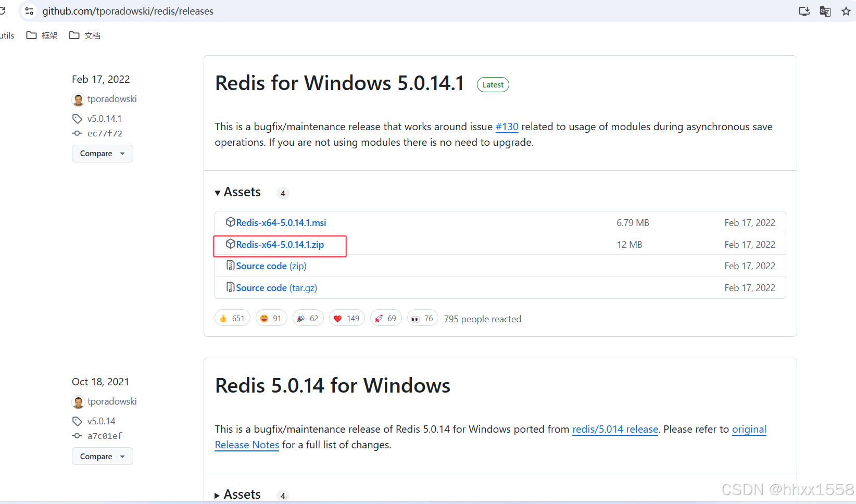The height and width of the screenshot is (504, 856).
Task: Download Source code (zip)
Action: tap(271, 266)
